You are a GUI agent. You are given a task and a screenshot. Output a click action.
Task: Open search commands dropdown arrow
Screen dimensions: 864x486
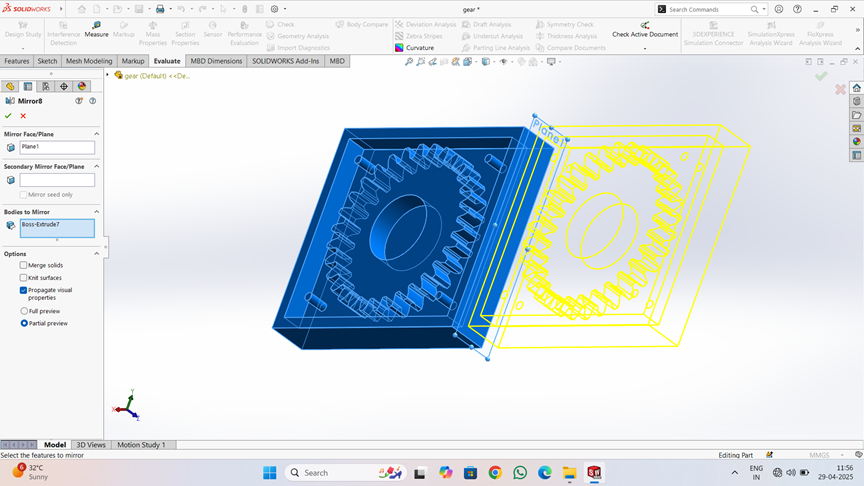pos(764,9)
